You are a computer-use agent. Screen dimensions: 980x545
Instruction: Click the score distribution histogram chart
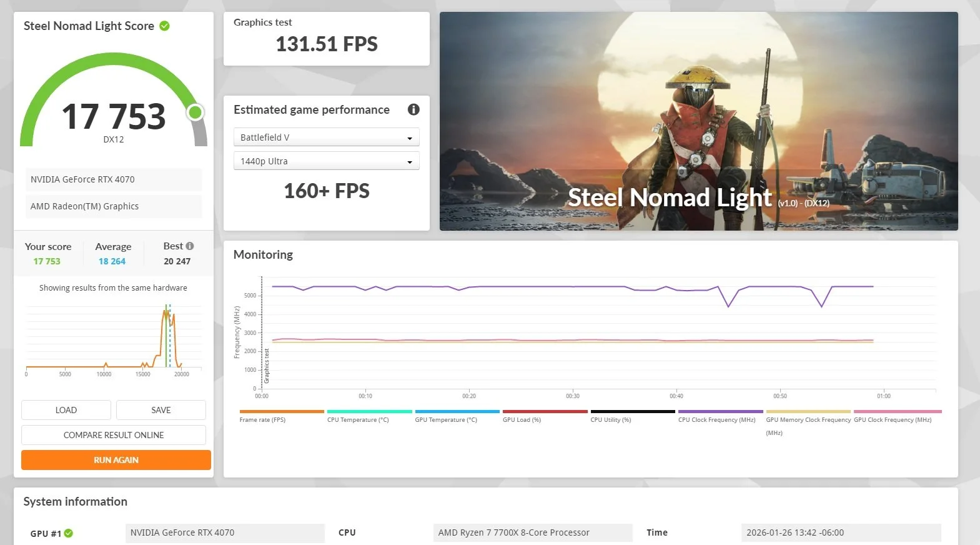pos(113,339)
